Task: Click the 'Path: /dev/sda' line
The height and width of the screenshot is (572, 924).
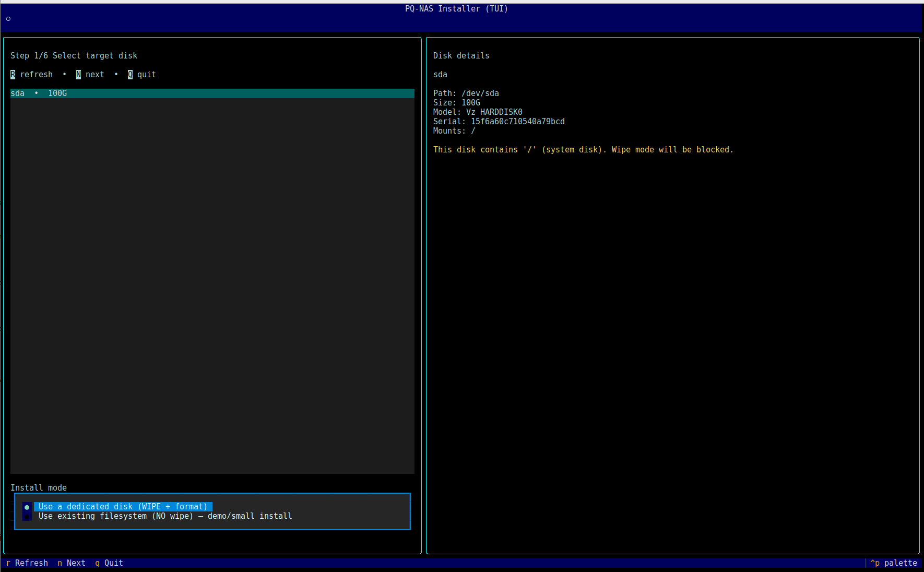Action: [x=466, y=93]
